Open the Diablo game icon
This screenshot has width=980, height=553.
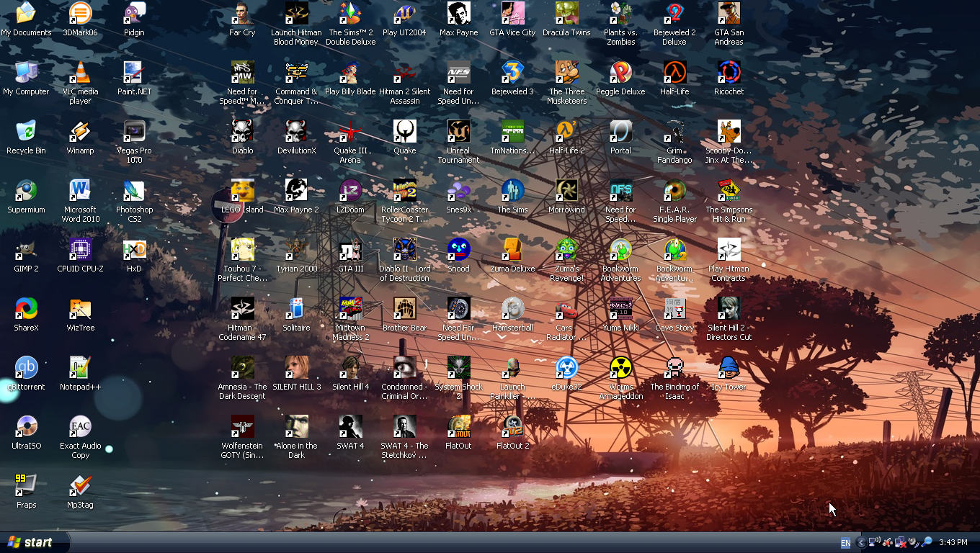(x=242, y=131)
